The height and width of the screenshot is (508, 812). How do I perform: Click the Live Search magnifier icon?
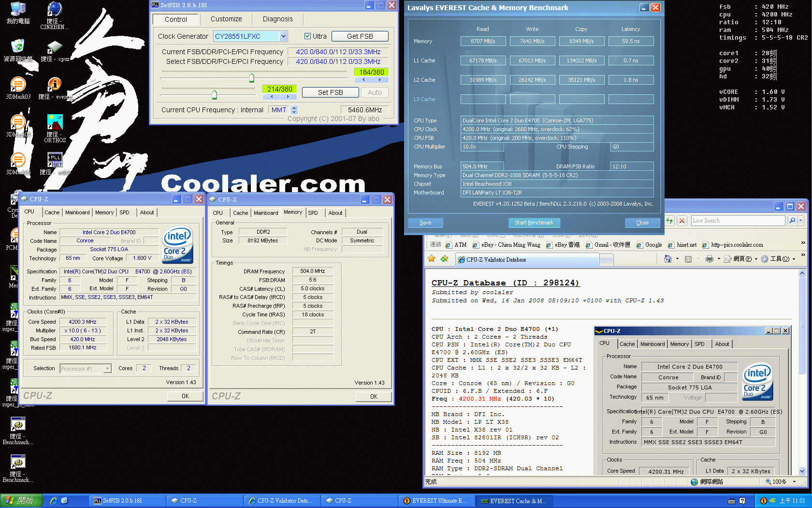click(x=792, y=221)
